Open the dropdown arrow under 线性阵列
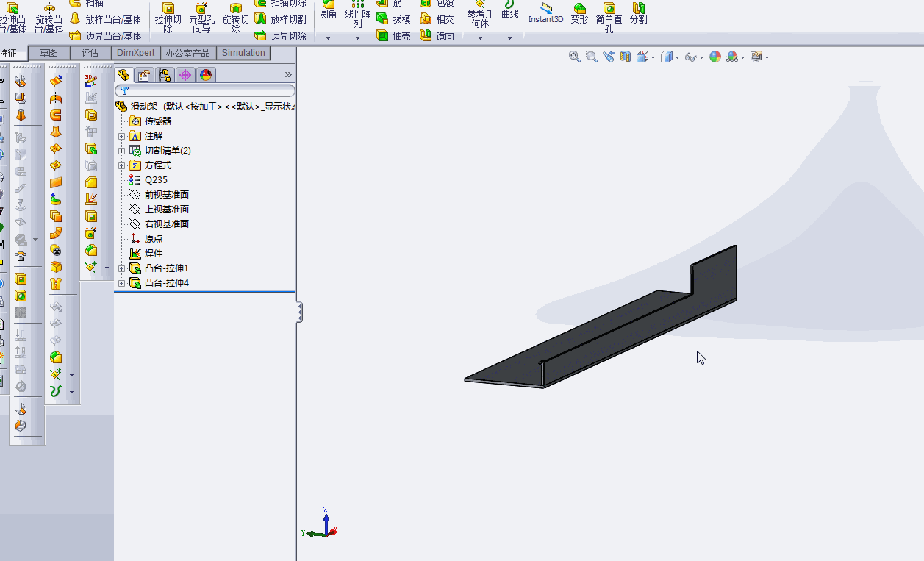Image resolution: width=924 pixels, height=561 pixels. (x=358, y=37)
